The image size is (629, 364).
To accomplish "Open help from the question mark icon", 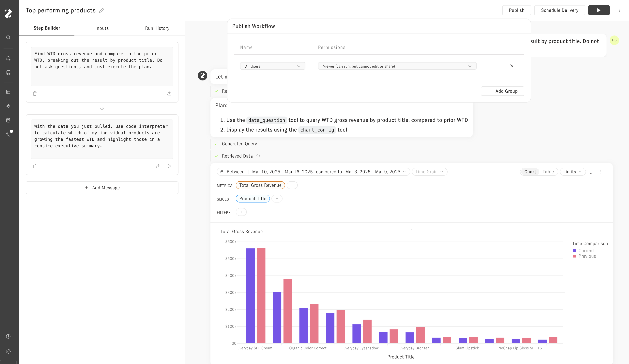I will (8, 337).
